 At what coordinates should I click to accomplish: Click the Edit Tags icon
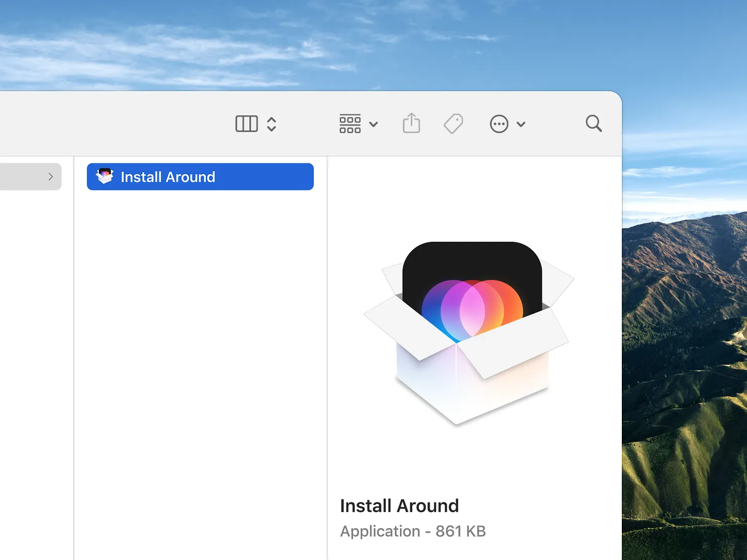(453, 124)
